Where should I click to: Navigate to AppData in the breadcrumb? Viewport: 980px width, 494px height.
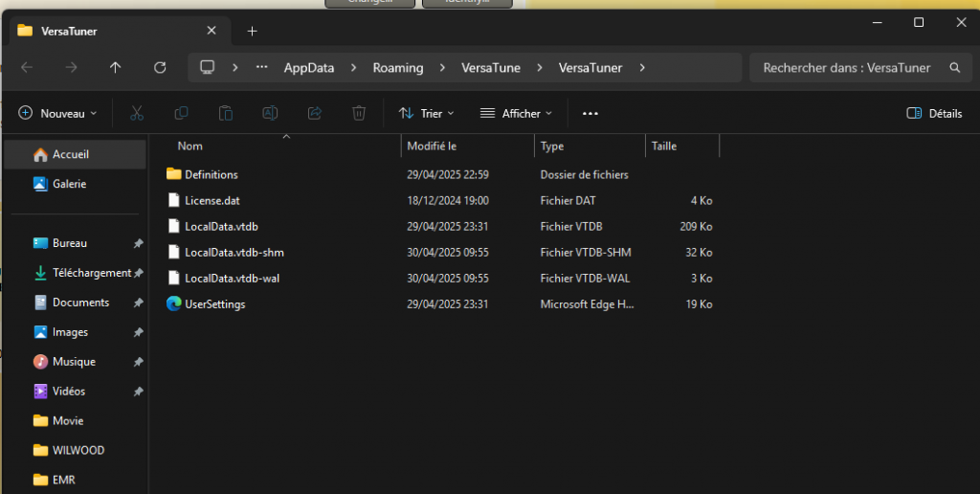[309, 68]
